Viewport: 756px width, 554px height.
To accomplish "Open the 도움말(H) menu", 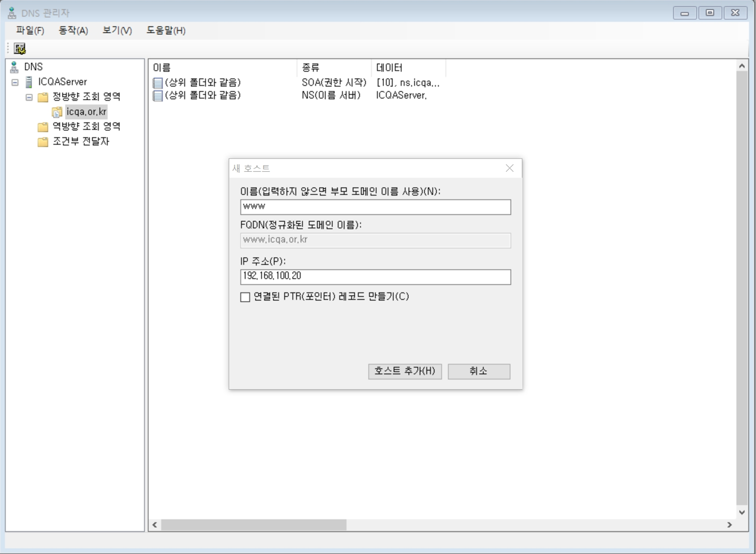I will pos(166,30).
